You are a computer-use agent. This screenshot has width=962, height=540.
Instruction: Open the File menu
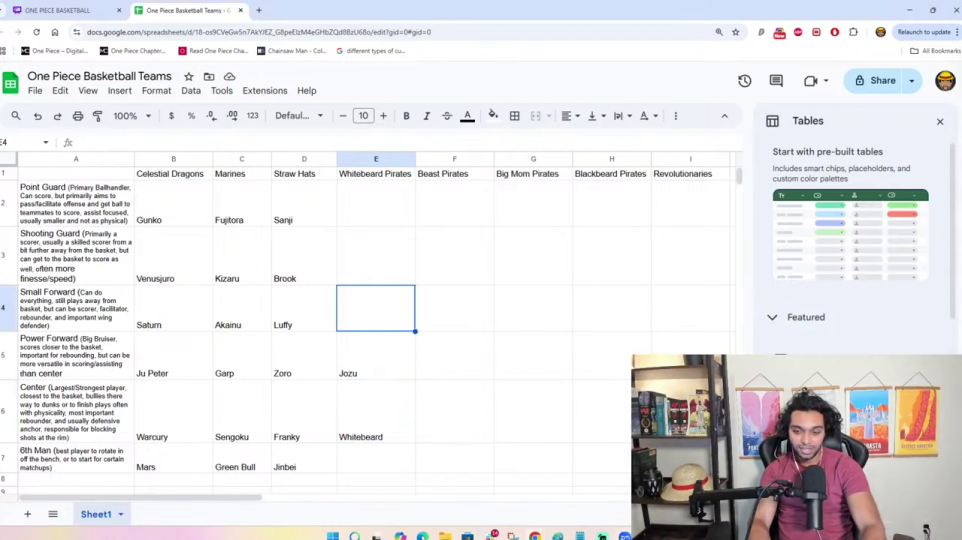tap(35, 91)
